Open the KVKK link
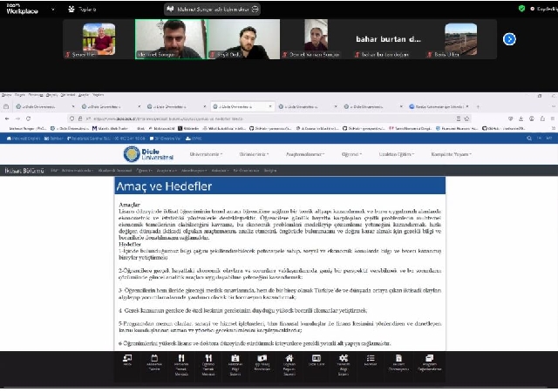558x392 pixels. (194, 139)
